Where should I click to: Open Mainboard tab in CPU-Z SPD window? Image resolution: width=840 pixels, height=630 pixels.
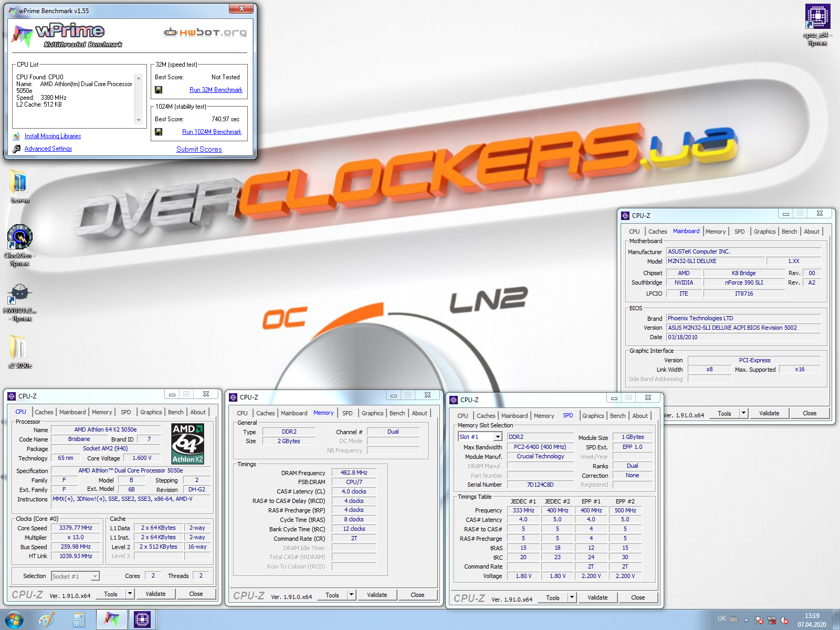point(514,416)
